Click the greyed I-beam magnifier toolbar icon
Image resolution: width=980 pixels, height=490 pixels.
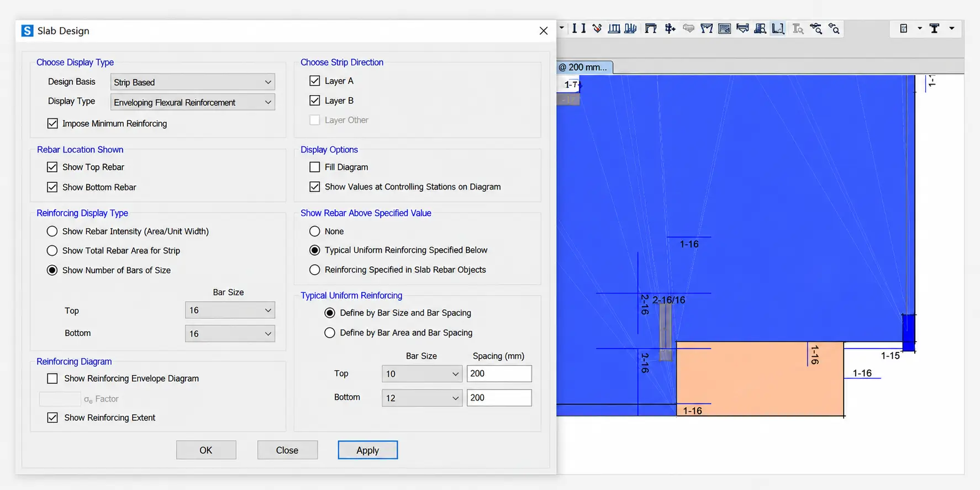pyautogui.click(x=798, y=28)
